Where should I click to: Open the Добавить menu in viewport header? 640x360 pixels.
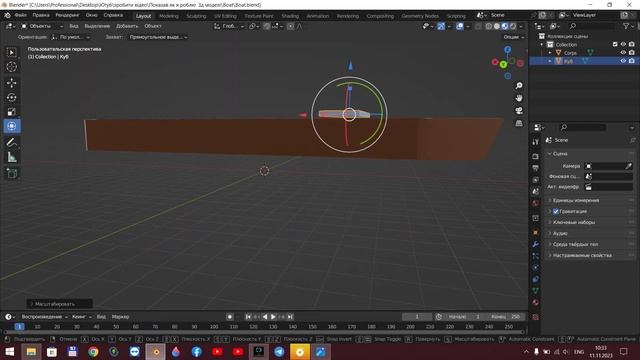pos(127,26)
